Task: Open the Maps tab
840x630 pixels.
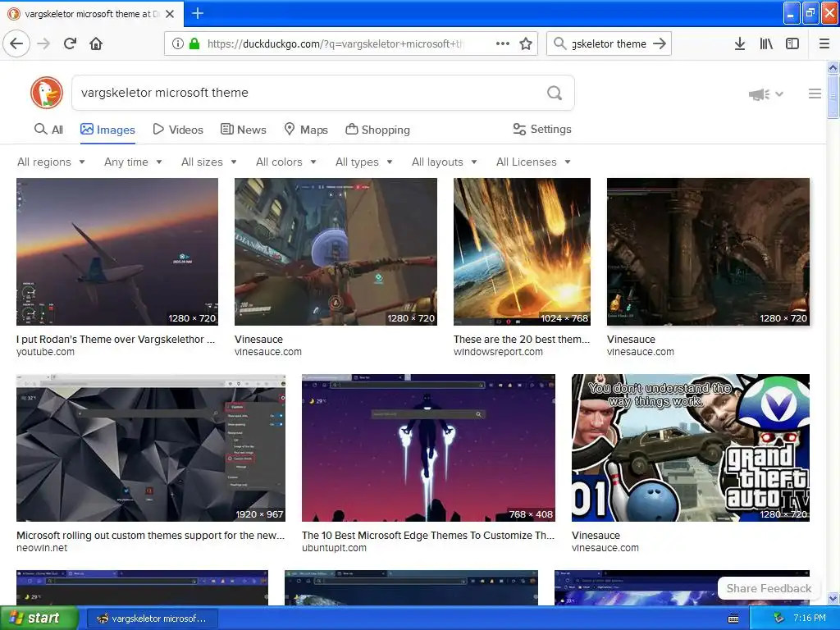Action: (x=306, y=130)
